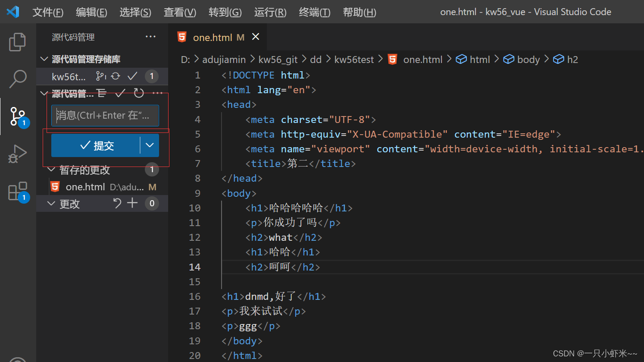This screenshot has width=644, height=362.
Task: Click breadcrumb one.html file
Action: point(423,60)
